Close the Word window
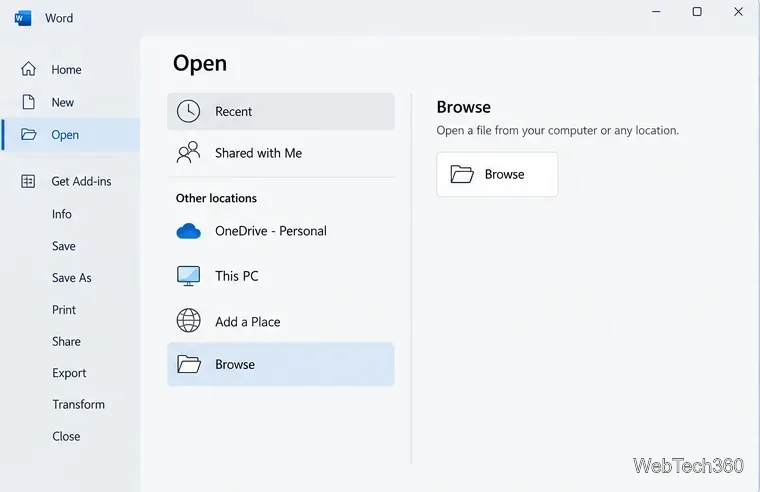 click(x=738, y=12)
